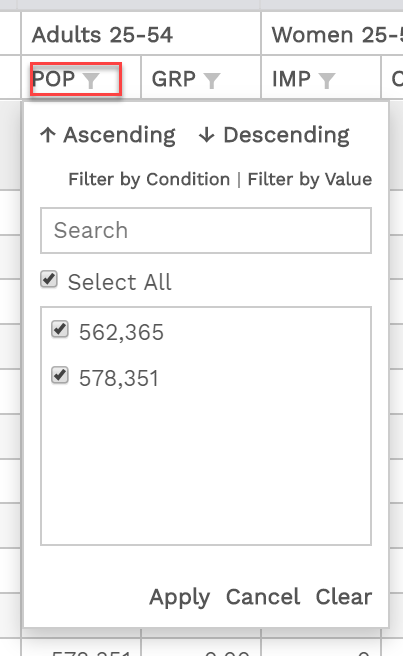This screenshot has height=656, width=403.
Task: Open the POP column filter icon
Action: click(91, 80)
